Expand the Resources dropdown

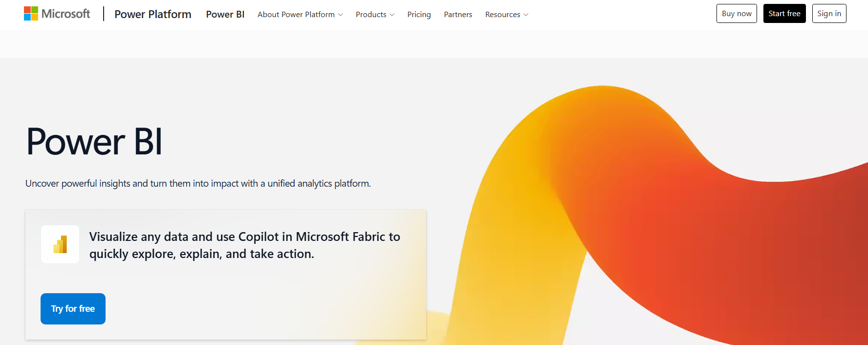click(x=506, y=15)
